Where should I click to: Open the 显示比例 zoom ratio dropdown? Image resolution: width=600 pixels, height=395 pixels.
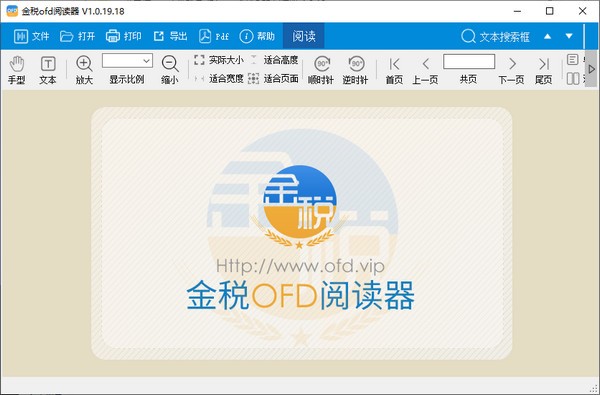[127, 60]
